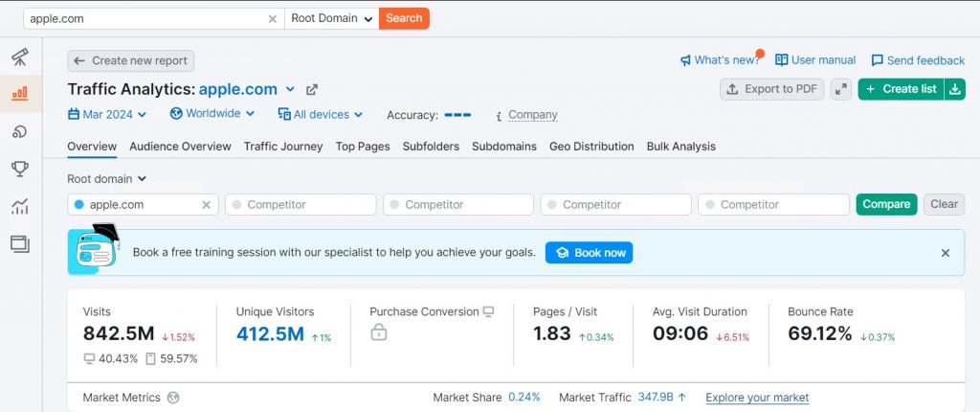Click the Book now button
Viewport: 980px width, 412px height.
[589, 253]
